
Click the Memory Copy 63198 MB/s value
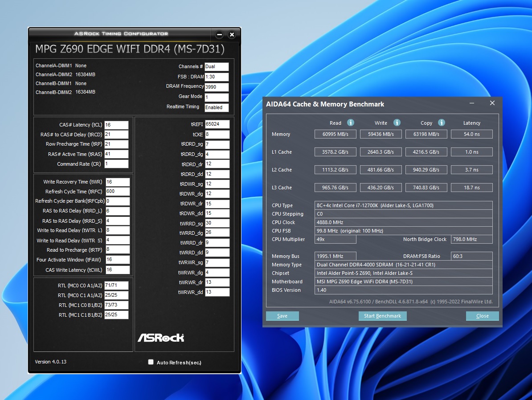tap(426, 134)
